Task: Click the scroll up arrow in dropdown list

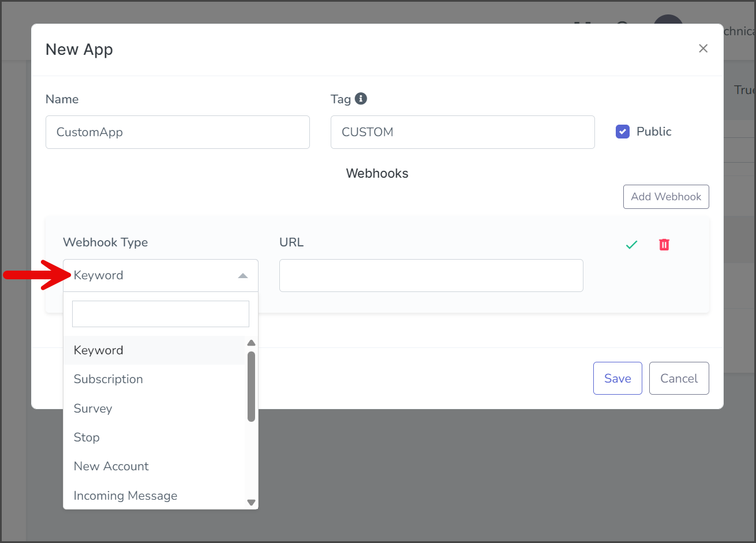Action: pos(251,343)
